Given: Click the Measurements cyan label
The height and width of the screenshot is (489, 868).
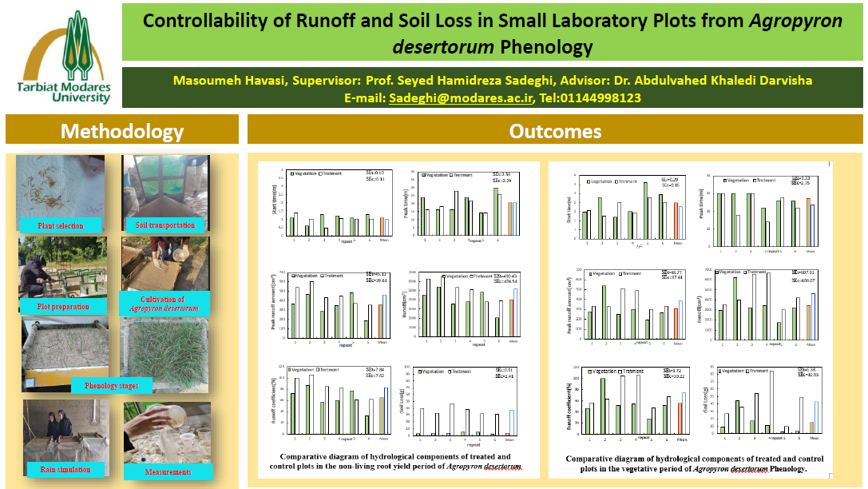Looking at the screenshot, I should tap(168, 471).
